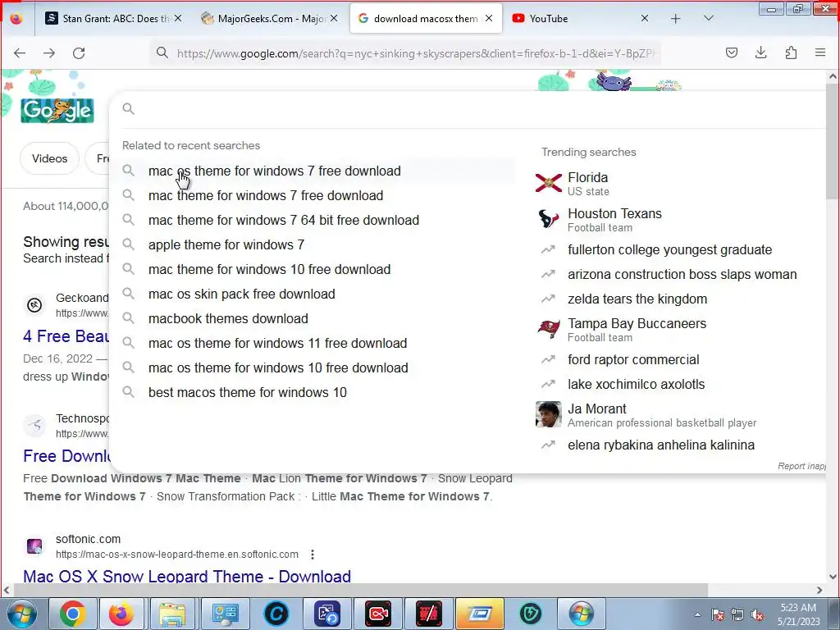Select the Videos filter chip

[50, 158]
